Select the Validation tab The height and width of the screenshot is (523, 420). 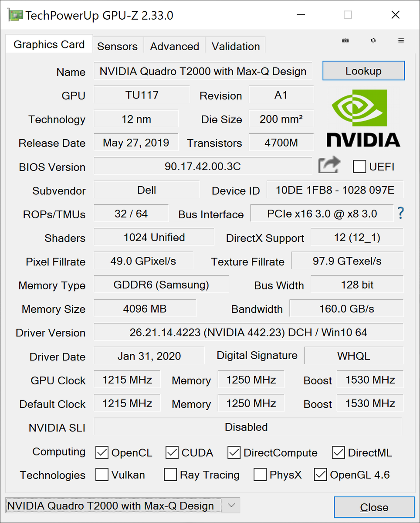236,46
